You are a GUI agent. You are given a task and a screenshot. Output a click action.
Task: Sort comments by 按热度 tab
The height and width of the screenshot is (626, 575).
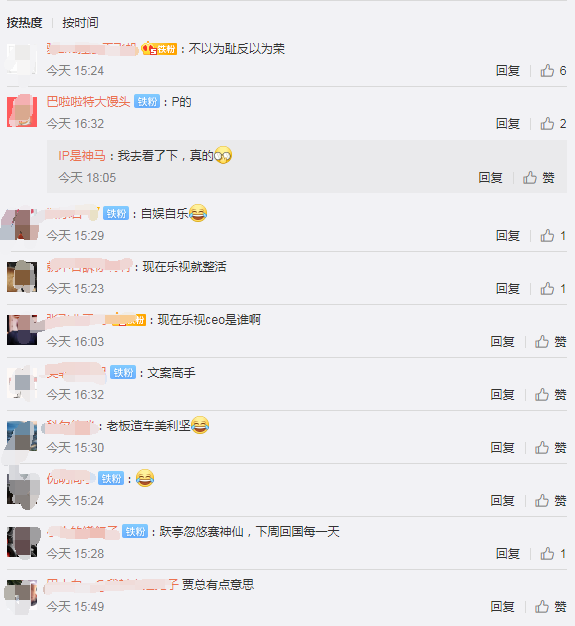[x=24, y=22]
